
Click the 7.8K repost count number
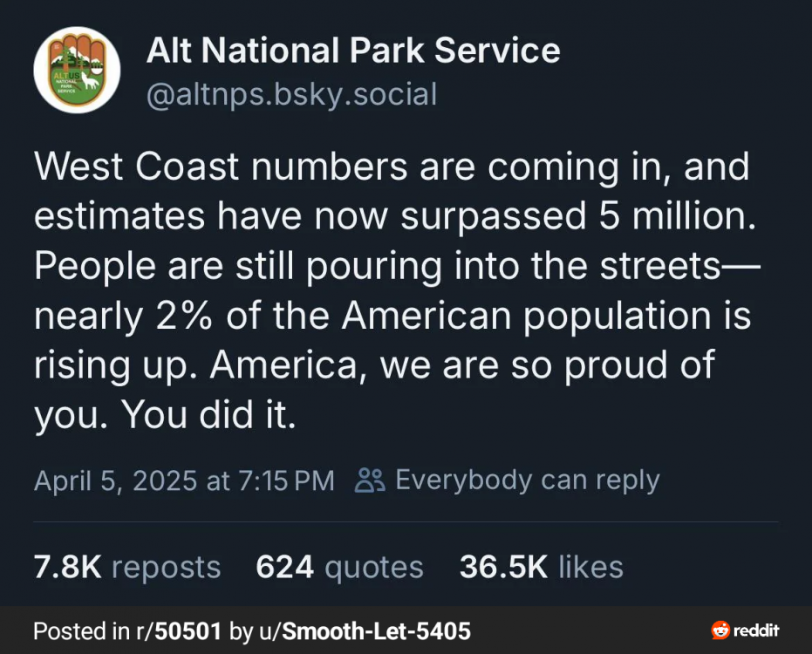(x=67, y=567)
